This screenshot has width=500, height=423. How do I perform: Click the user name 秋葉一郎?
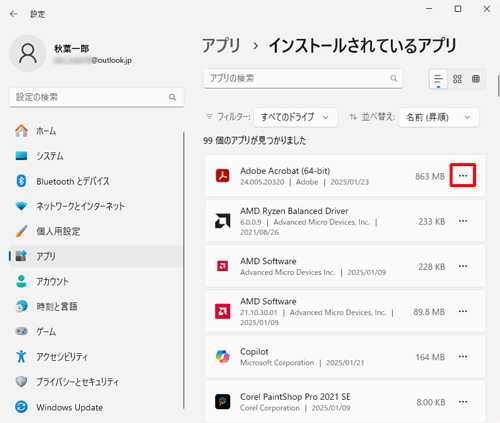72,49
